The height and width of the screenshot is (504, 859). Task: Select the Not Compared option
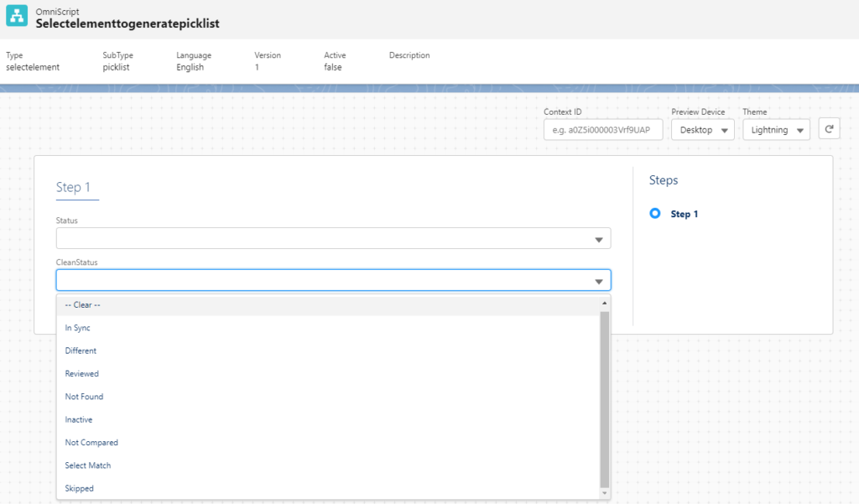(x=328, y=443)
